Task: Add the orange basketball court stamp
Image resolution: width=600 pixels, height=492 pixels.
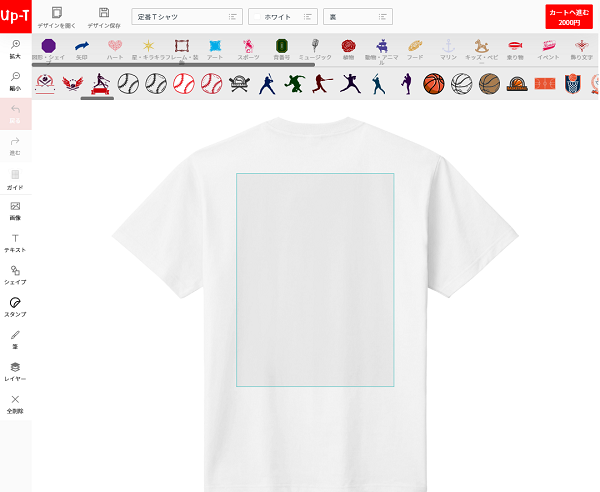Action: point(545,84)
